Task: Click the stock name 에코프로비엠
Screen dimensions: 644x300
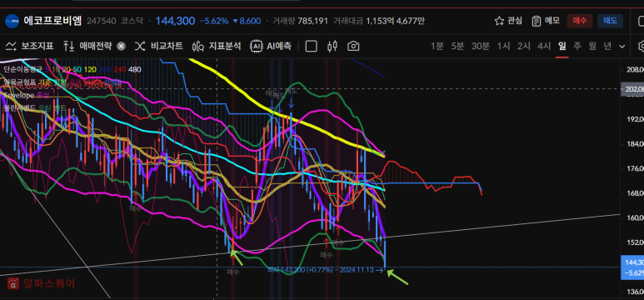Action: pyautogui.click(x=52, y=21)
